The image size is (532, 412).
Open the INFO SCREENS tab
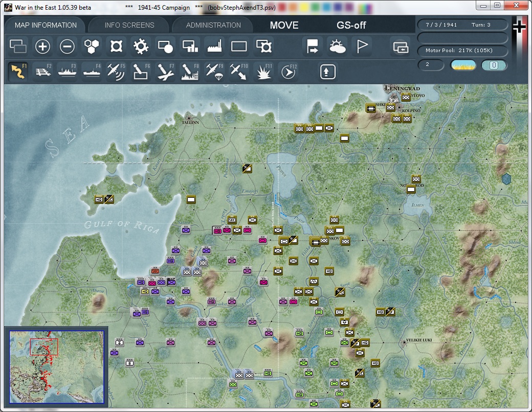pos(129,25)
